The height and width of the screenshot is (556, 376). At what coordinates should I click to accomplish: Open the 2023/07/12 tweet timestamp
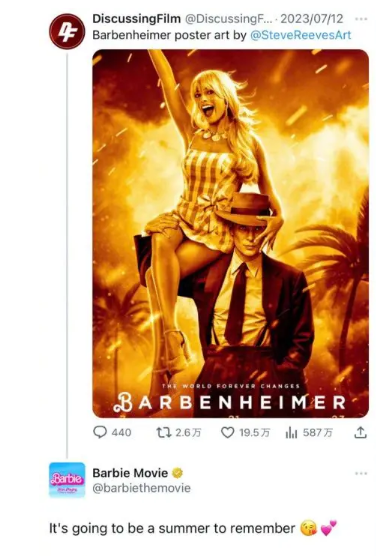(x=312, y=19)
